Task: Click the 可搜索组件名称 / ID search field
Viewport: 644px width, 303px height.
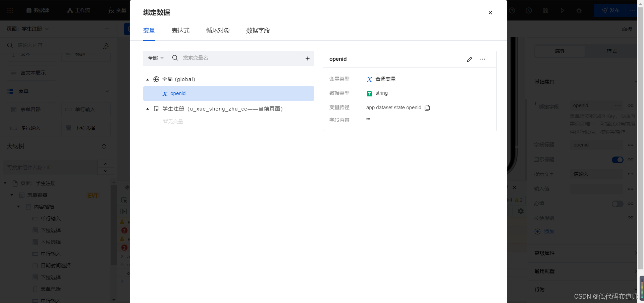Action: click(50, 167)
